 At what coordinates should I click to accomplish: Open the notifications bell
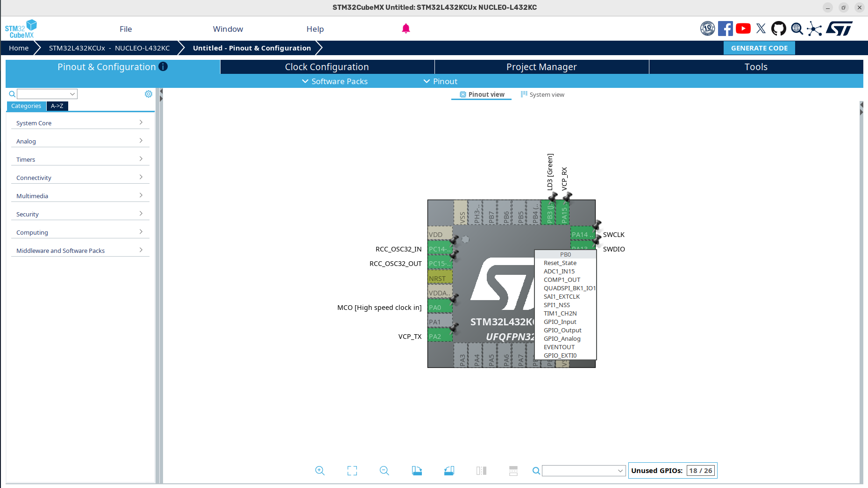pyautogui.click(x=406, y=29)
